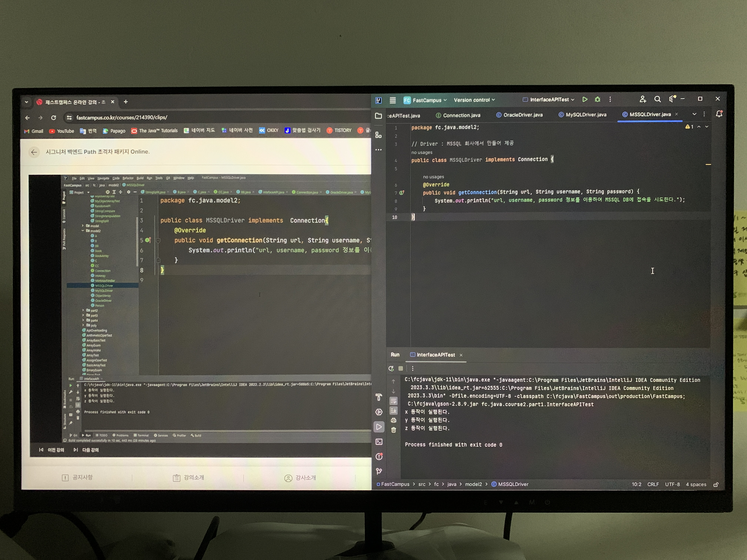Open the Structure tool window icon
The width and height of the screenshot is (747, 560).
(x=378, y=135)
